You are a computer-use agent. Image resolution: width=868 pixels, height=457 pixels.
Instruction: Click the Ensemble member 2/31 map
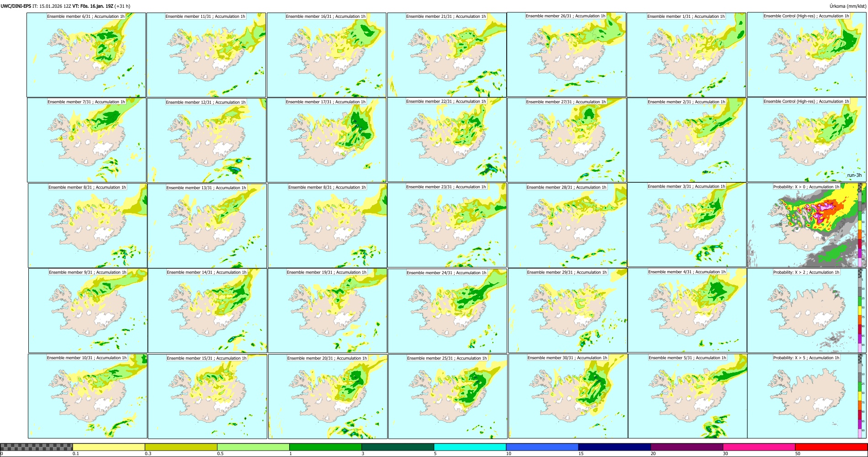687,140
